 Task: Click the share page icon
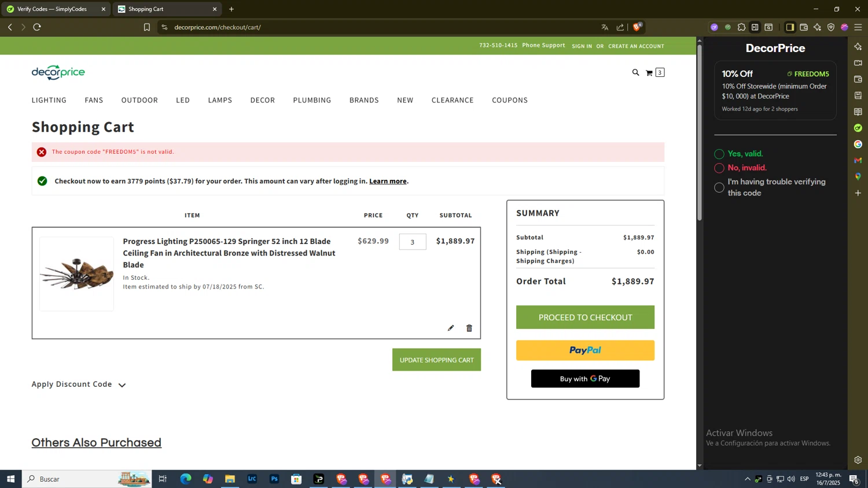(x=620, y=27)
